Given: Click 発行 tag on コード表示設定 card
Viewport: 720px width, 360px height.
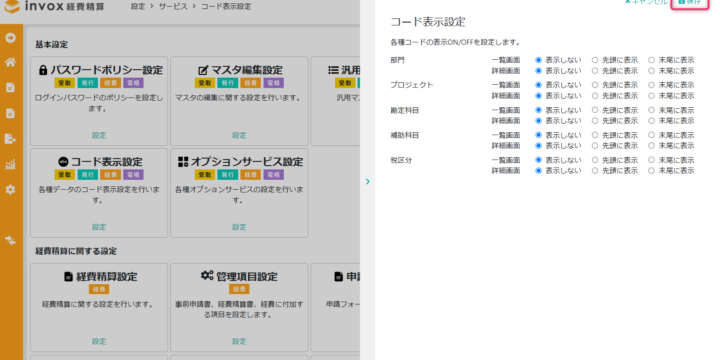Looking at the screenshot, I should pos(88,175).
